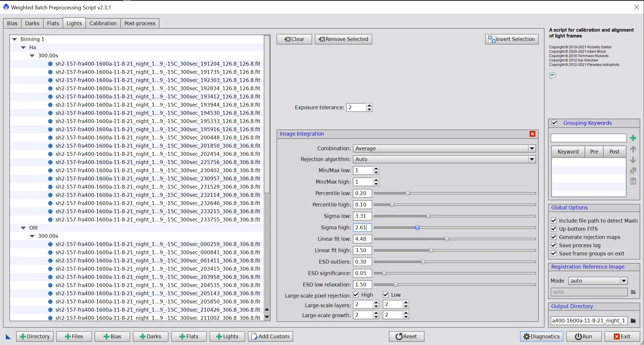Click the gear icon beside keyword list
The width and height of the screenshot is (644, 345).
(633, 170)
